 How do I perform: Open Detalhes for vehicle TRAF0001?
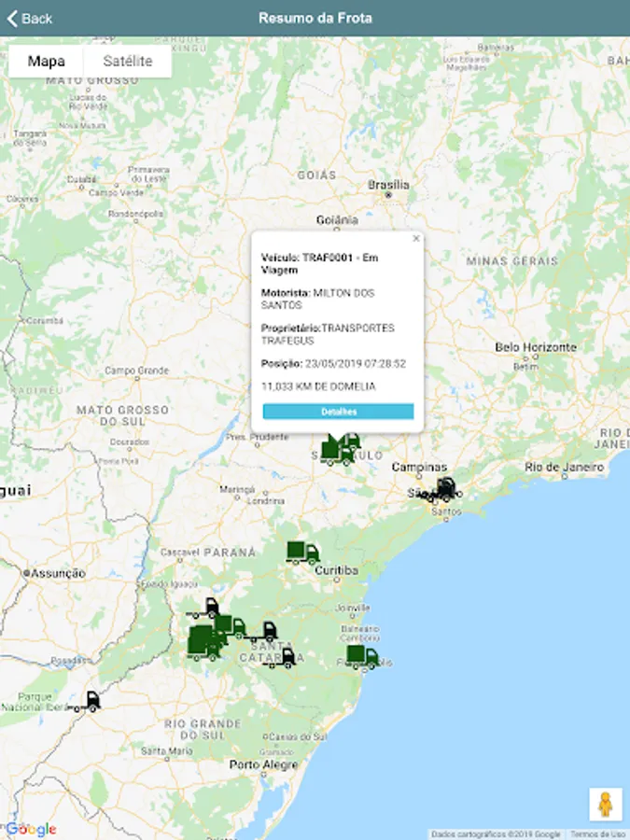338,412
